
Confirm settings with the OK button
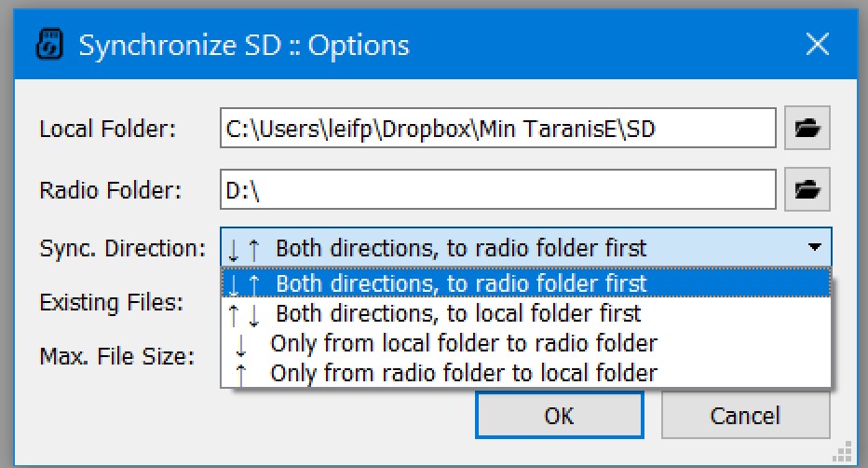pyautogui.click(x=559, y=415)
